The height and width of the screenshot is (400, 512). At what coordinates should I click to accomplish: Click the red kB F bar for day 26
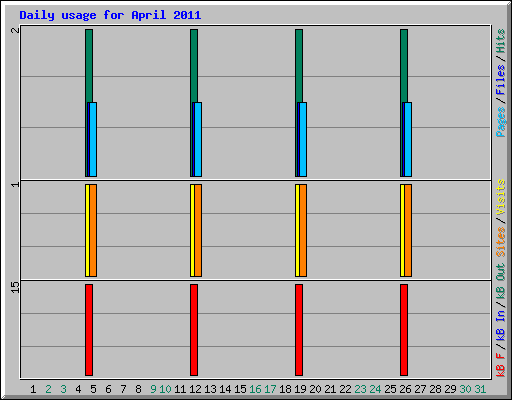coord(404,330)
